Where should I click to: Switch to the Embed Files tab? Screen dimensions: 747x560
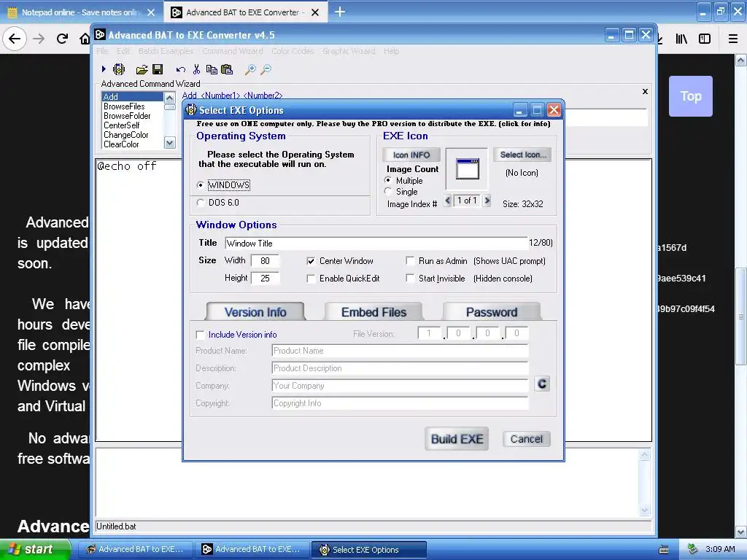pyautogui.click(x=373, y=312)
